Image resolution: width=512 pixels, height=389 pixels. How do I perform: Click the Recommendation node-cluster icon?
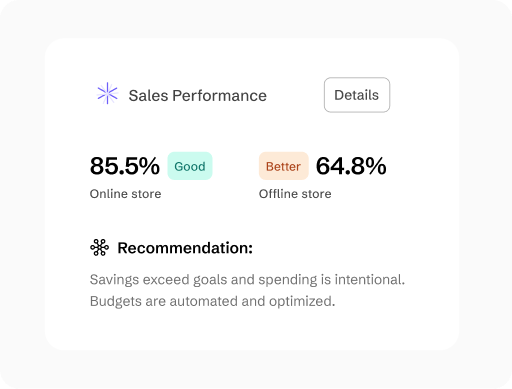pos(99,248)
